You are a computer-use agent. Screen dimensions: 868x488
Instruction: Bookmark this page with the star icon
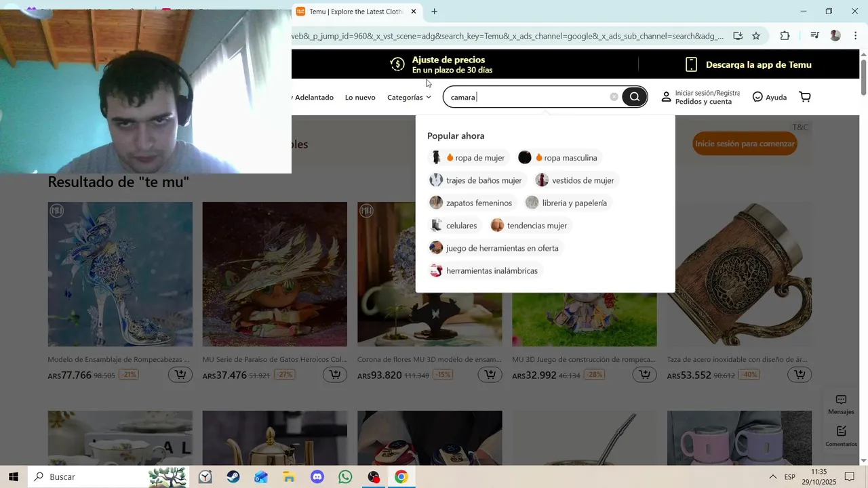click(756, 36)
